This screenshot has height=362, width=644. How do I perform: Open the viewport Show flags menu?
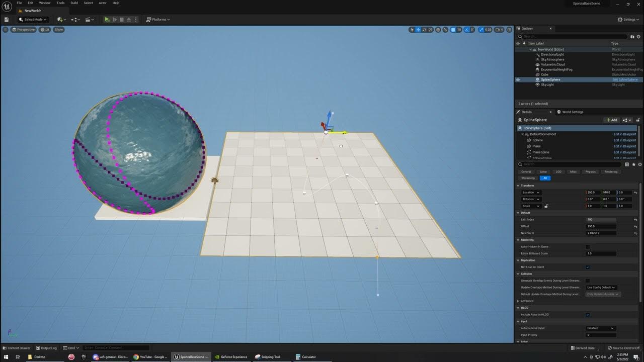pos(59,30)
